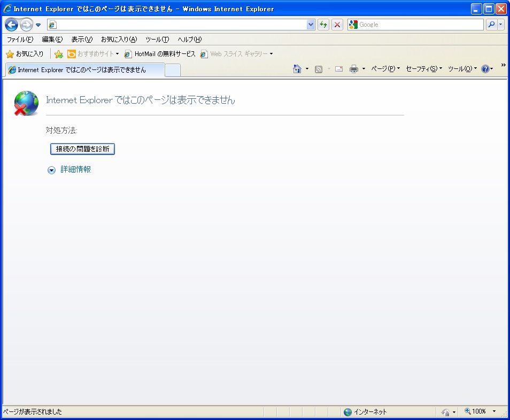
Task: Click the Read Mail envelope icon
Action: (339, 69)
